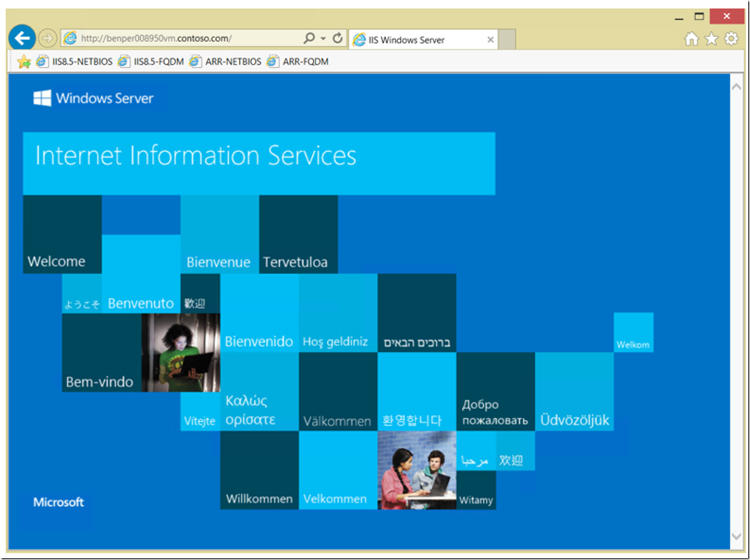Switch to the IIS Windows Server tab
This screenshot has width=750, height=560.
click(x=422, y=40)
